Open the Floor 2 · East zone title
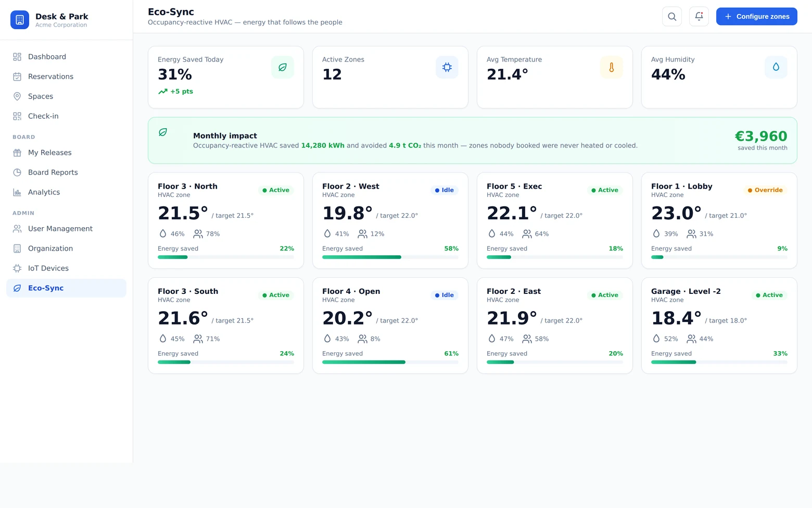Viewport: 812px width, 508px height. 514,291
